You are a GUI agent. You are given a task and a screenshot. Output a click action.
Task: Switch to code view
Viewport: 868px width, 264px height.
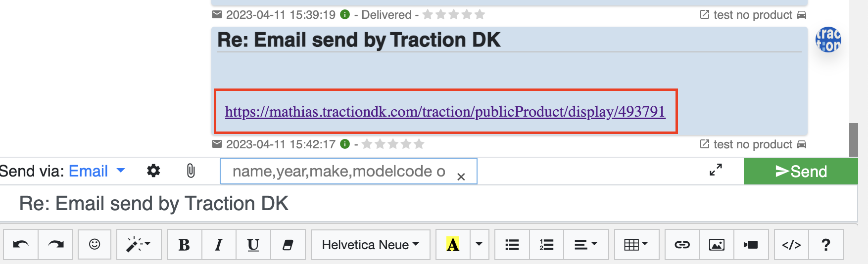click(x=791, y=245)
